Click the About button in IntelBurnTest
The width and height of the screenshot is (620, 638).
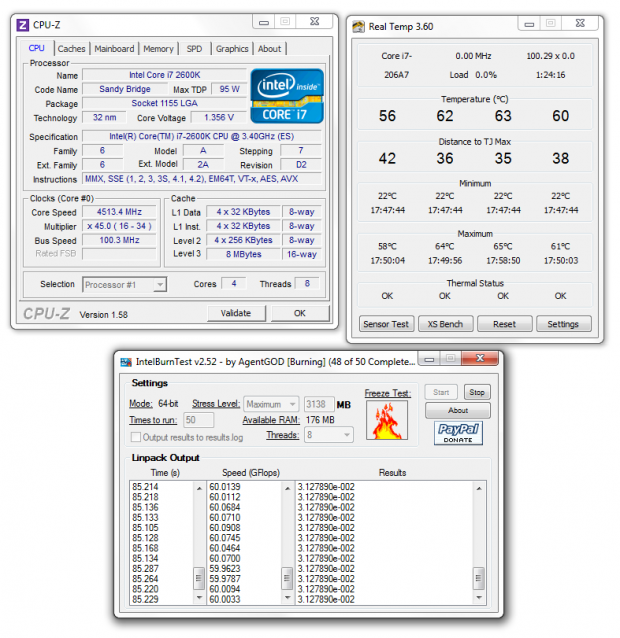click(x=458, y=410)
